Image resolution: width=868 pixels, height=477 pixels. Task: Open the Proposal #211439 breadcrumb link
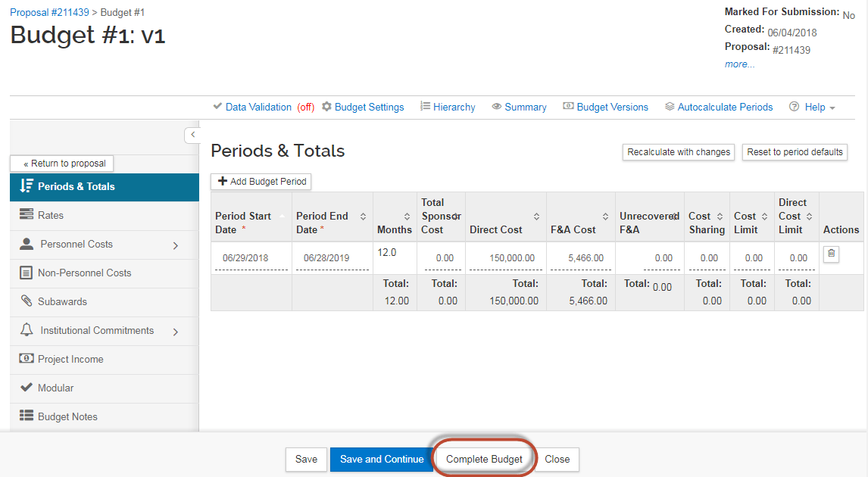[49, 12]
